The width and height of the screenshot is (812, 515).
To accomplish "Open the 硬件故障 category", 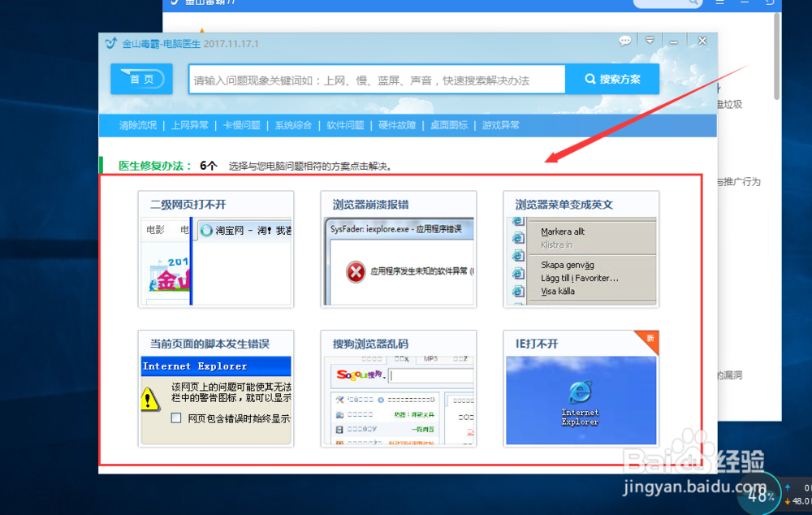I will [397, 125].
